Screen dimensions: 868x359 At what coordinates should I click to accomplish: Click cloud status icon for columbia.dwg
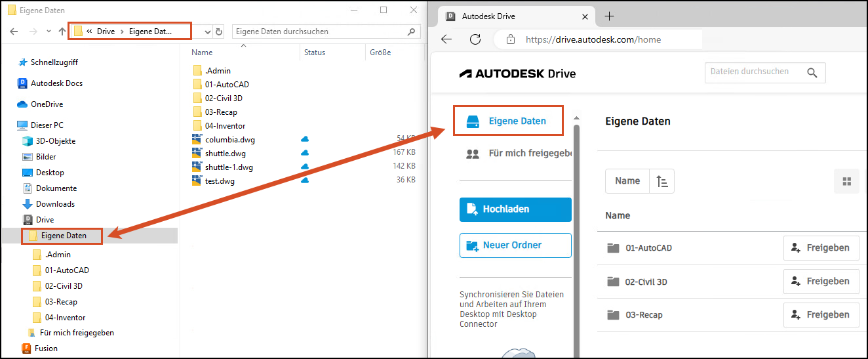(305, 139)
